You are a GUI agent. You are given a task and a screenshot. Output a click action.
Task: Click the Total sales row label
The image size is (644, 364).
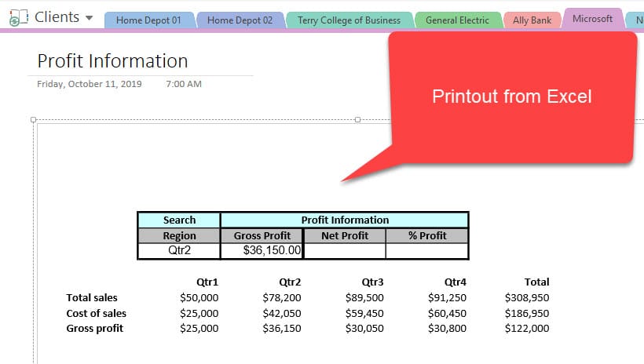pyautogui.click(x=92, y=297)
